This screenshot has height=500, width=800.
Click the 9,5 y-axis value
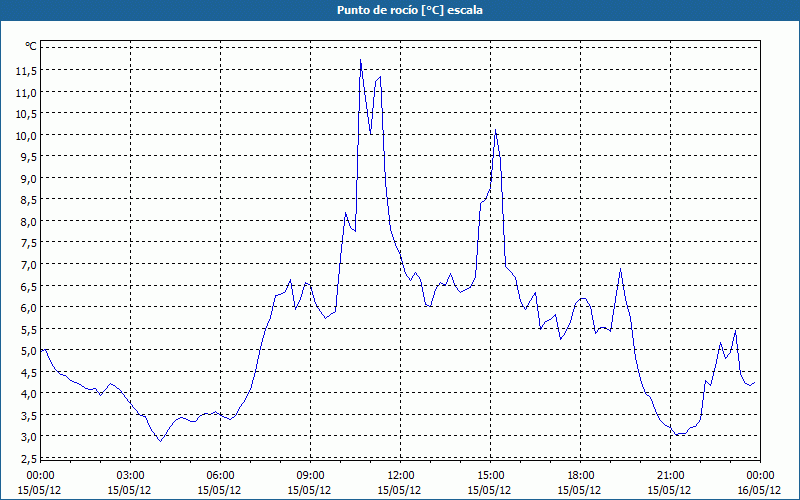coord(29,157)
